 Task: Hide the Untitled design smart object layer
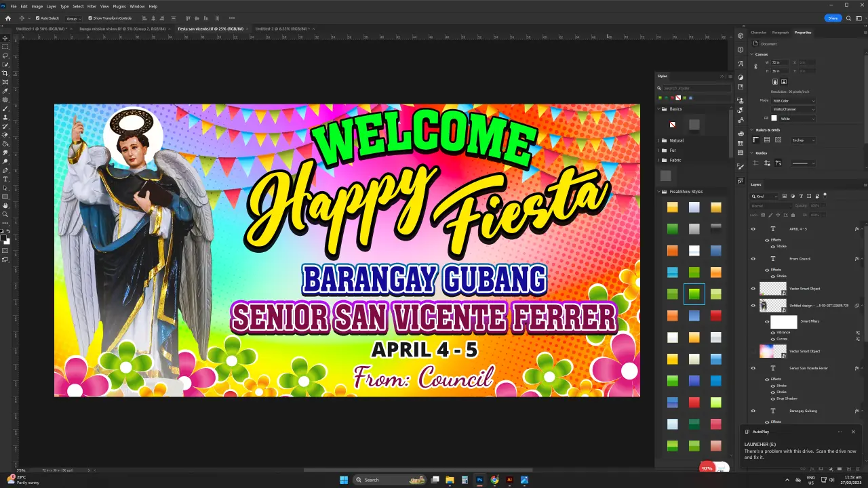click(x=753, y=306)
